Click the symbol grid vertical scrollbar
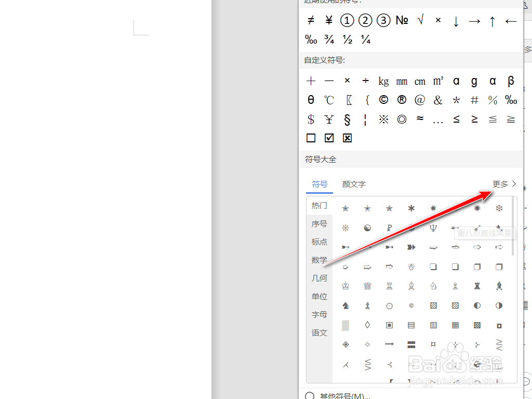Image resolution: width=532 pixels, height=399 pixels. tap(513, 227)
